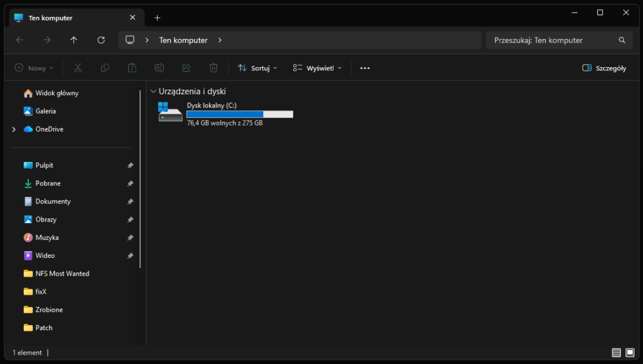Click the Rename icon in toolbar

click(x=159, y=68)
